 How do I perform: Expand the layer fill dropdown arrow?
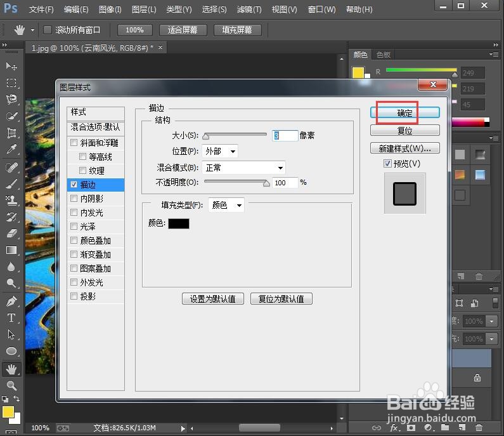[x=492, y=339]
